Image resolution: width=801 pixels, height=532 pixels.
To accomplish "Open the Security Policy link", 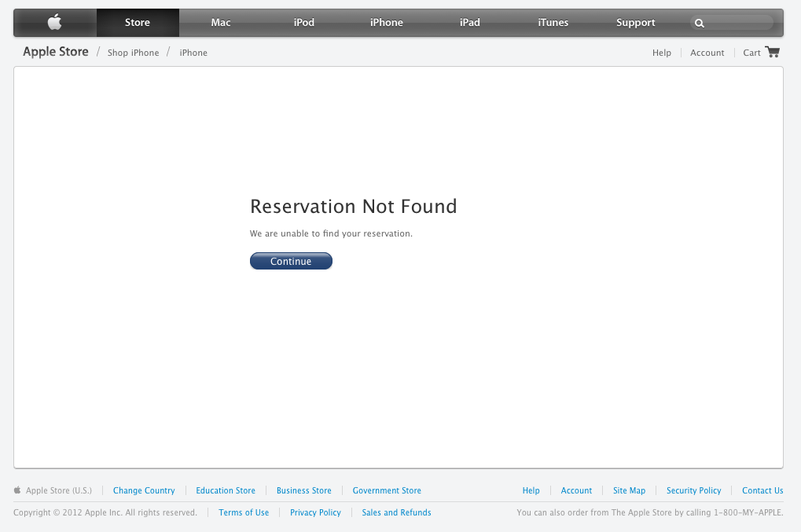I will (694, 490).
